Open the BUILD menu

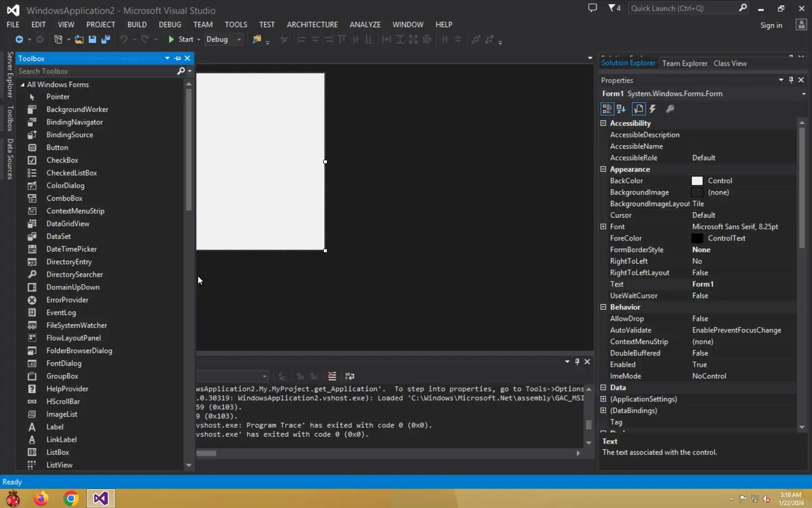137,25
